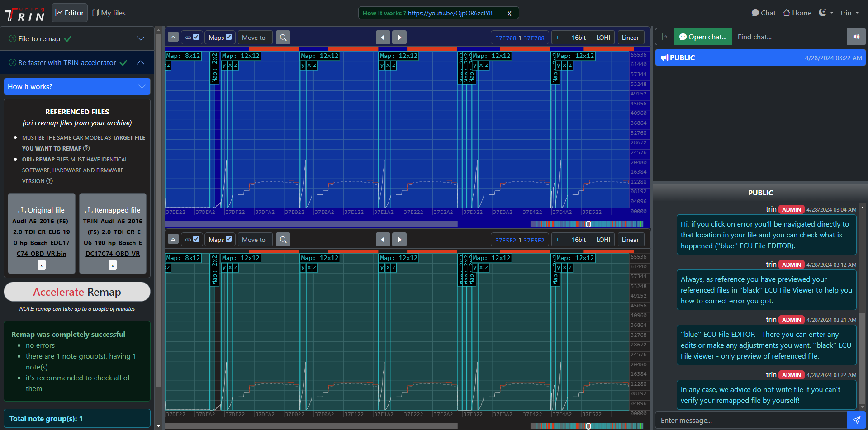The image size is (868, 430).
Task: Click the previous arrow in top editor toolbar
Action: coord(383,38)
